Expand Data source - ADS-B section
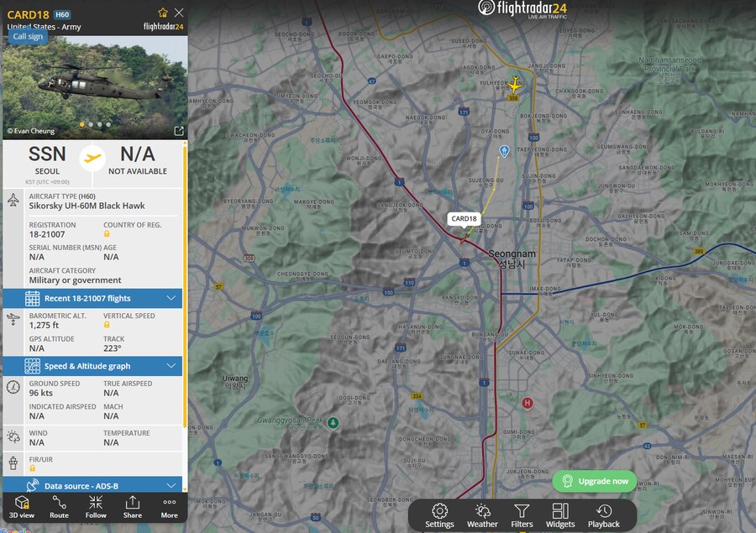 [x=92, y=485]
